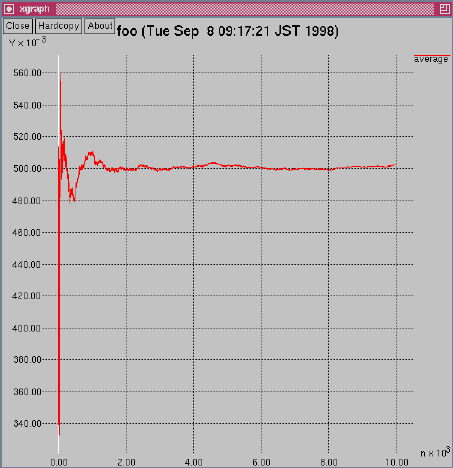Click the xgraph title bar text
This screenshot has width=453, height=468.
coord(34,9)
